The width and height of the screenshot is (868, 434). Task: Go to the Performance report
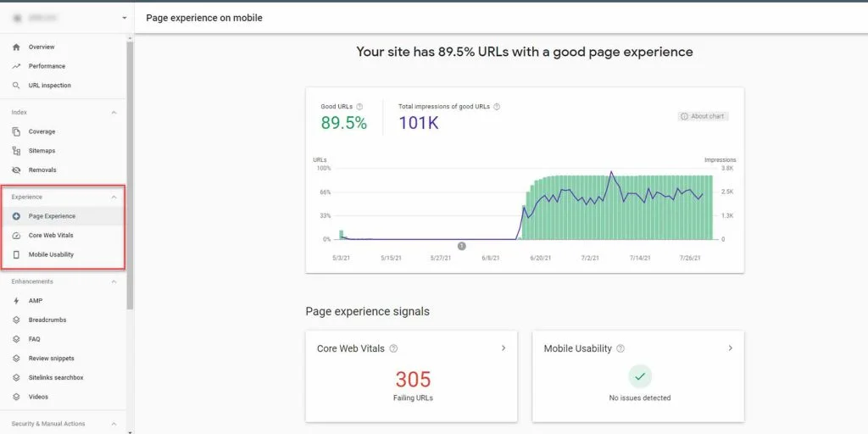63,66
